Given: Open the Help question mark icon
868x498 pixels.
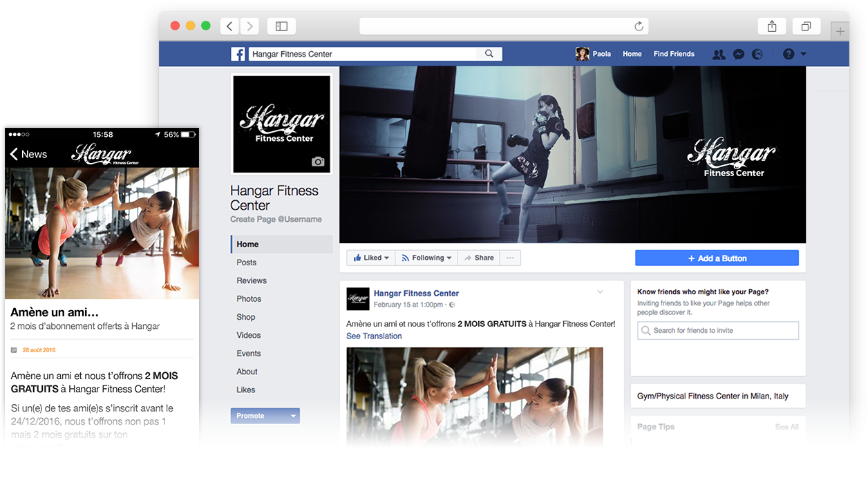Looking at the screenshot, I should 789,54.
